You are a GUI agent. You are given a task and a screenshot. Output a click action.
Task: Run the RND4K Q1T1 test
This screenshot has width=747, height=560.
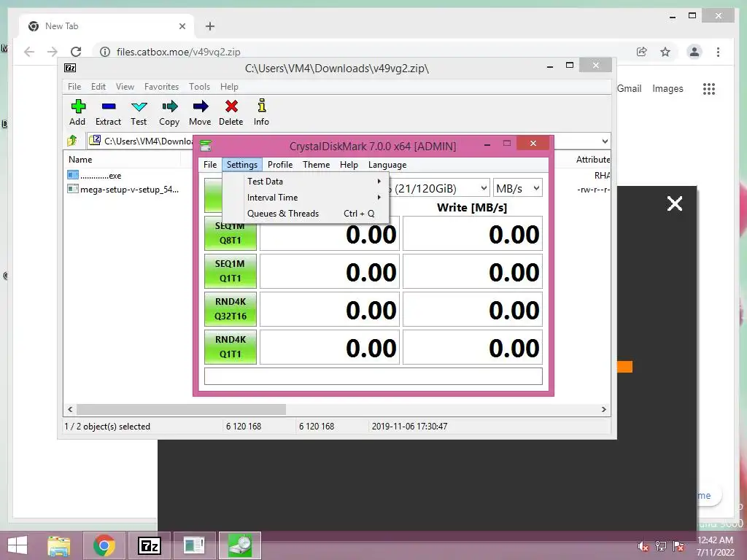coord(231,347)
